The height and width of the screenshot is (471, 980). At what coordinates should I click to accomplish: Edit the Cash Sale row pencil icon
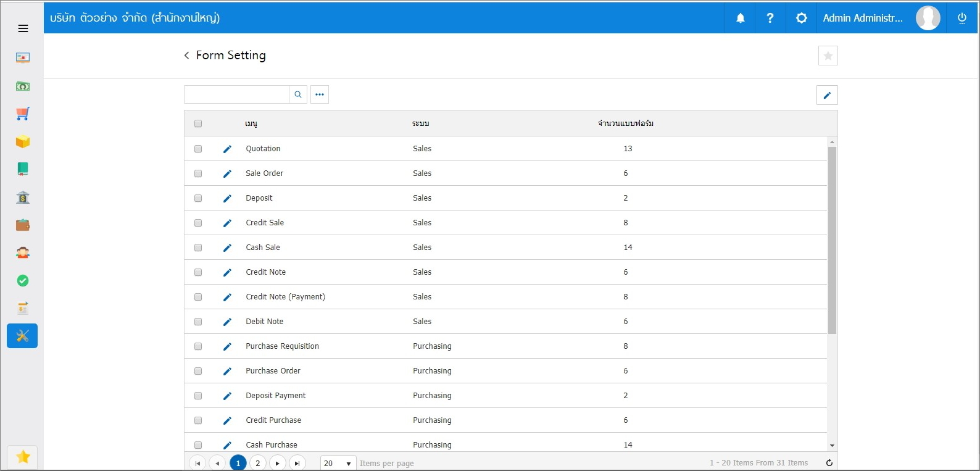click(227, 248)
